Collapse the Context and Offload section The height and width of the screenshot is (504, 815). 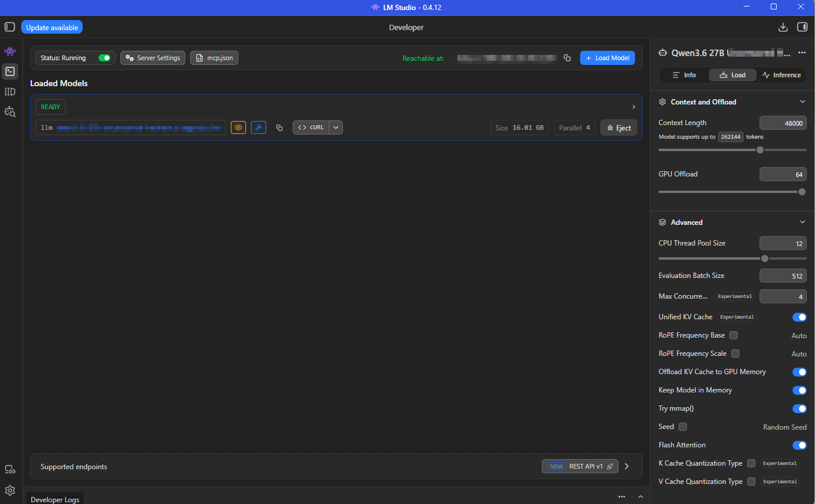point(802,102)
